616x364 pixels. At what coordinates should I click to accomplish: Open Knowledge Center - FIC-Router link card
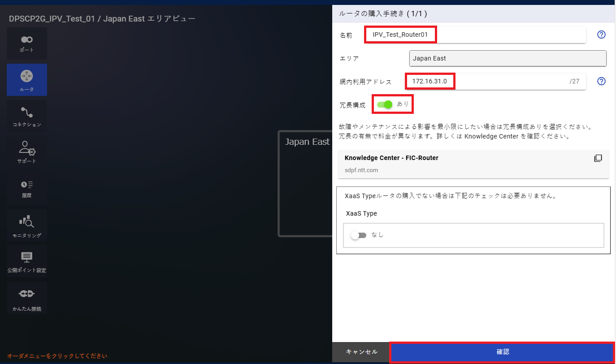(473, 164)
